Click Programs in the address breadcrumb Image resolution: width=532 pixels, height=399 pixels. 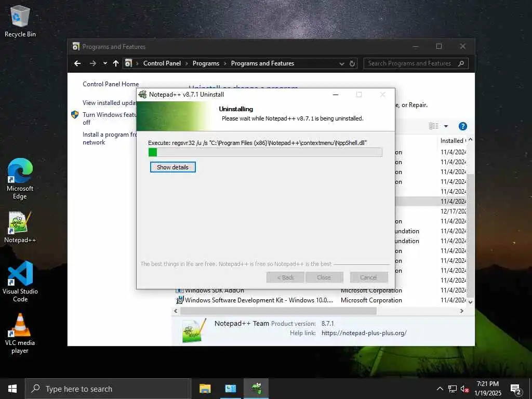(206, 63)
